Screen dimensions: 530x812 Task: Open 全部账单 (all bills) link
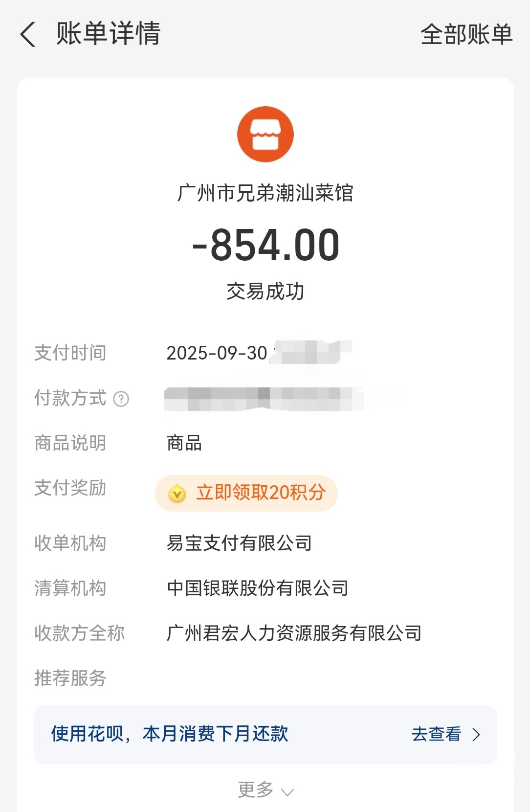point(466,34)
